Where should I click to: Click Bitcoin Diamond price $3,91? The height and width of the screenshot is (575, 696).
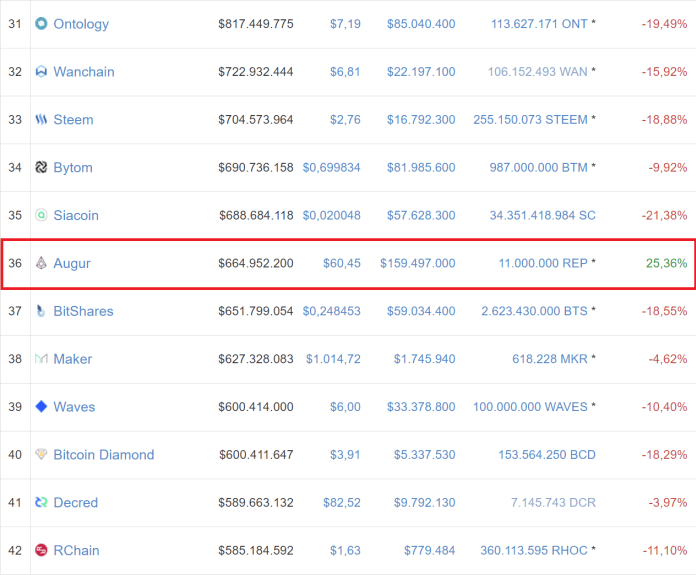click(x=345, y=455)
